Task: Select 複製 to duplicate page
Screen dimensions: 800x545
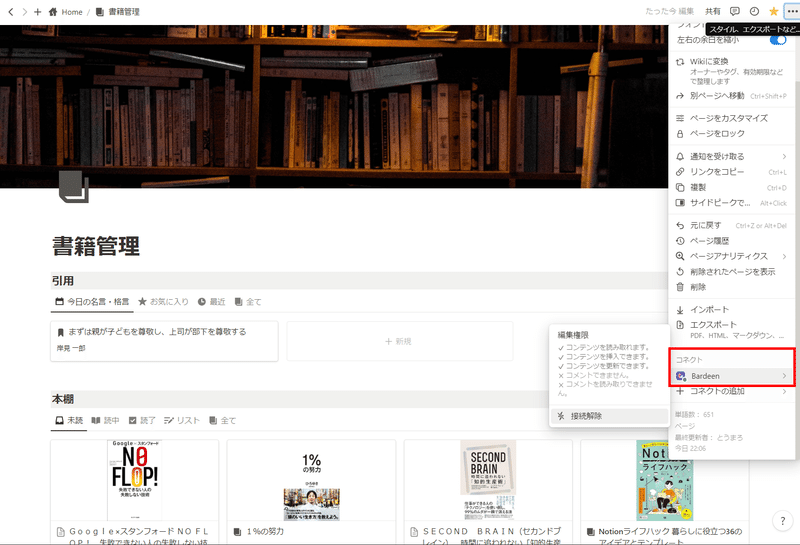Action: 732,187
